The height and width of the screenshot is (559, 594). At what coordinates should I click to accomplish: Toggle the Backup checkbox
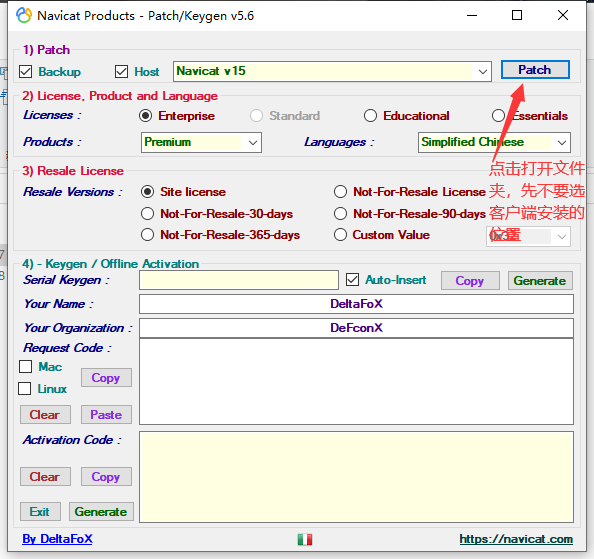point(25,71)
